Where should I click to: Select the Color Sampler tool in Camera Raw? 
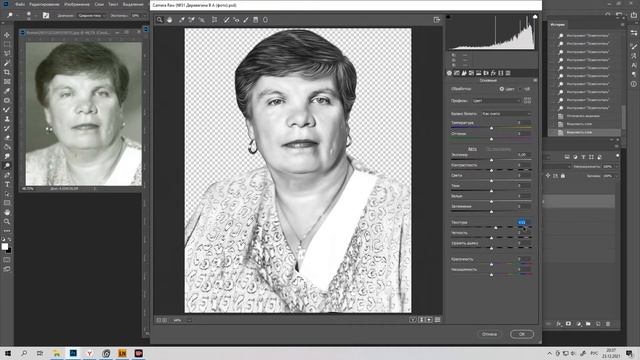(x=191, y=20)
